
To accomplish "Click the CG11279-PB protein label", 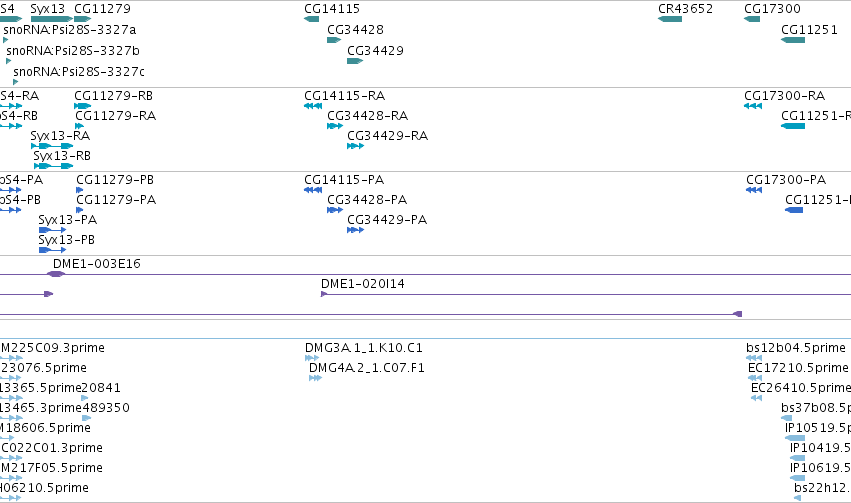I will (115, 180).
